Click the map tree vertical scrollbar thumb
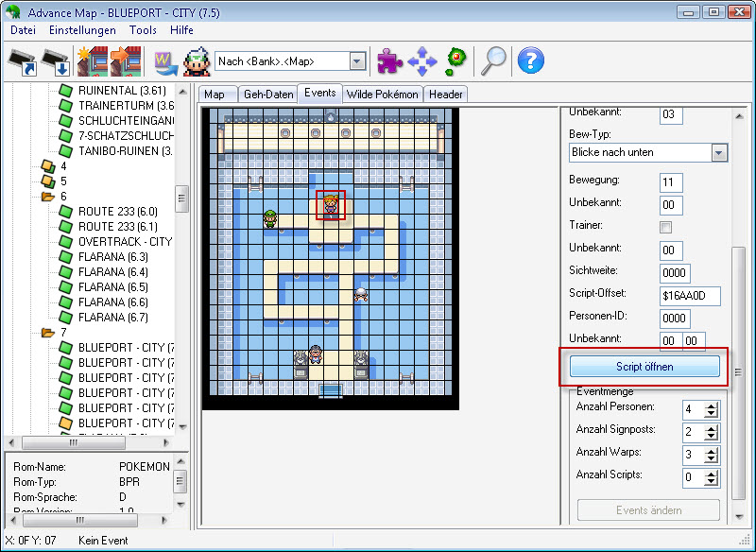The image size is (756, 552). pos(181,198)
